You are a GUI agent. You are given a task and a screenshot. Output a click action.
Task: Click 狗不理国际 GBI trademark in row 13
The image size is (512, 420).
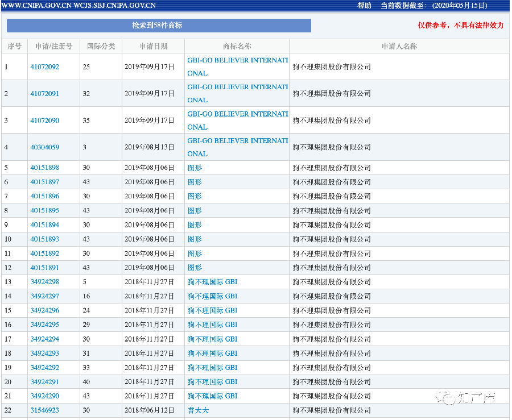tap(212, 282)
